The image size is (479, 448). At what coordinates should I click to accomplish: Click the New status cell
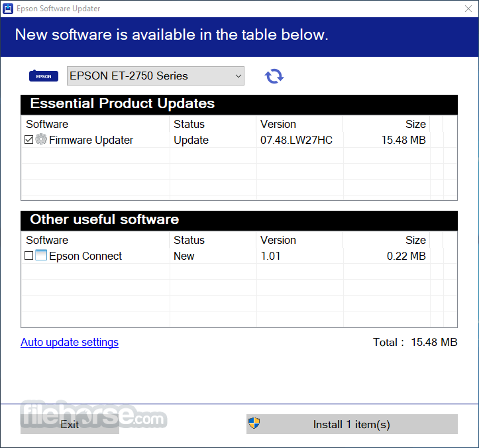click(x=184, y=256)
